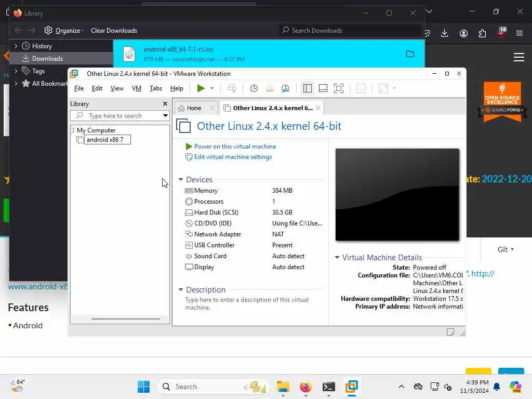Open the power options dropdown arrow next to play
Image resolution: width=532 pixels, height=399 pixels.
click(x=212, y=88)
